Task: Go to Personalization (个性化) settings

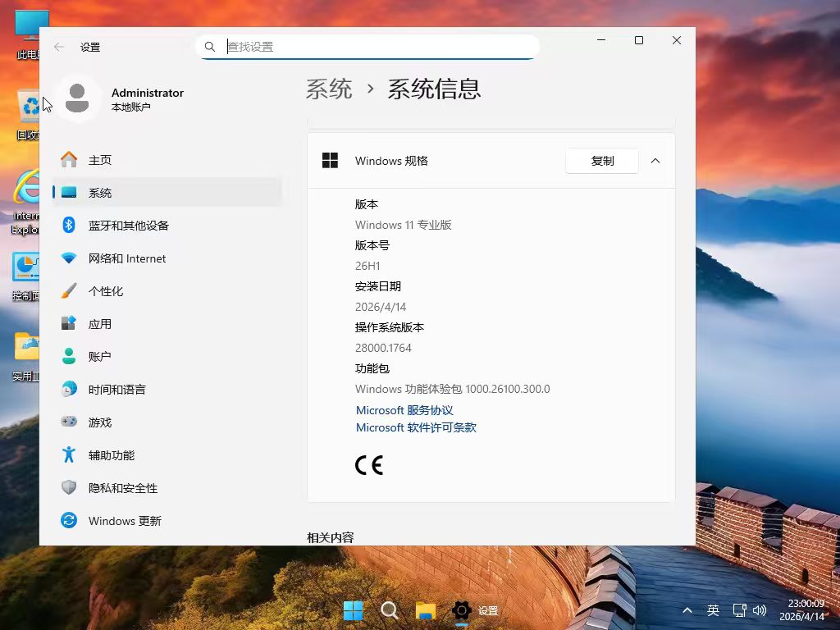Action: pyautogui.click(x=105, y=291)
